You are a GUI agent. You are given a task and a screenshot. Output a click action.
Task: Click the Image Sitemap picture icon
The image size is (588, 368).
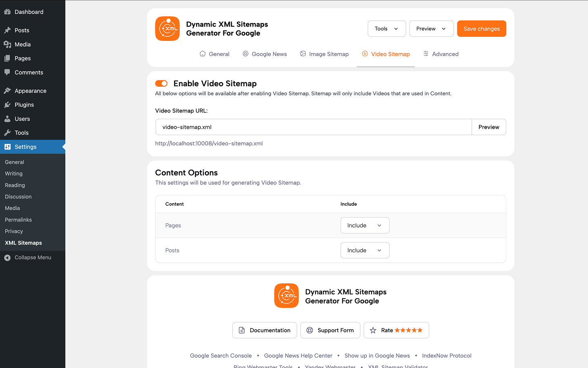coord(303,54)
